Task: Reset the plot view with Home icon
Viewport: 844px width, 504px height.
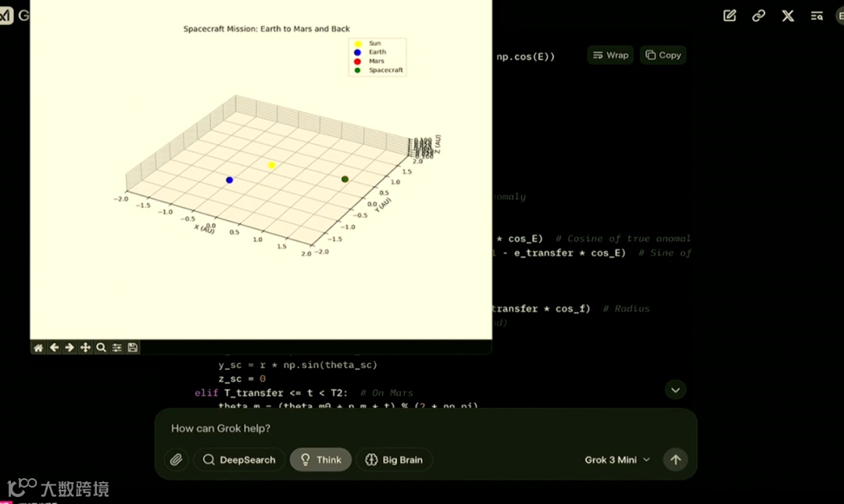Action: [x=38, y=348]
